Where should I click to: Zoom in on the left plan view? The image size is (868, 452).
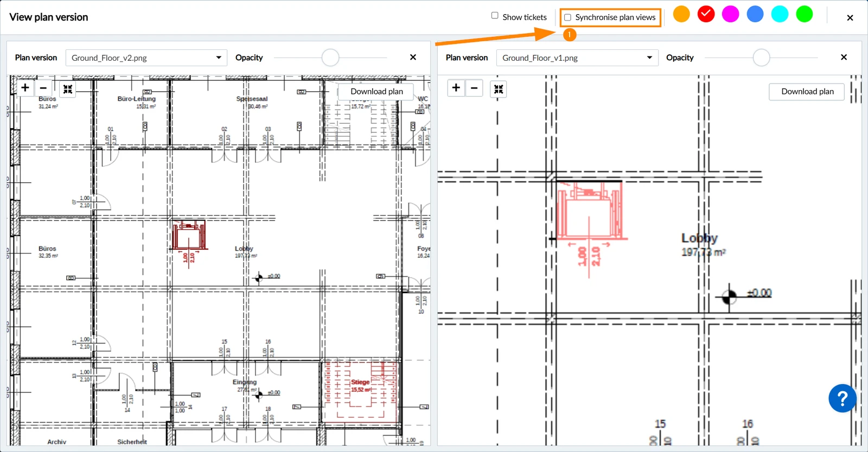coord(25,87)
